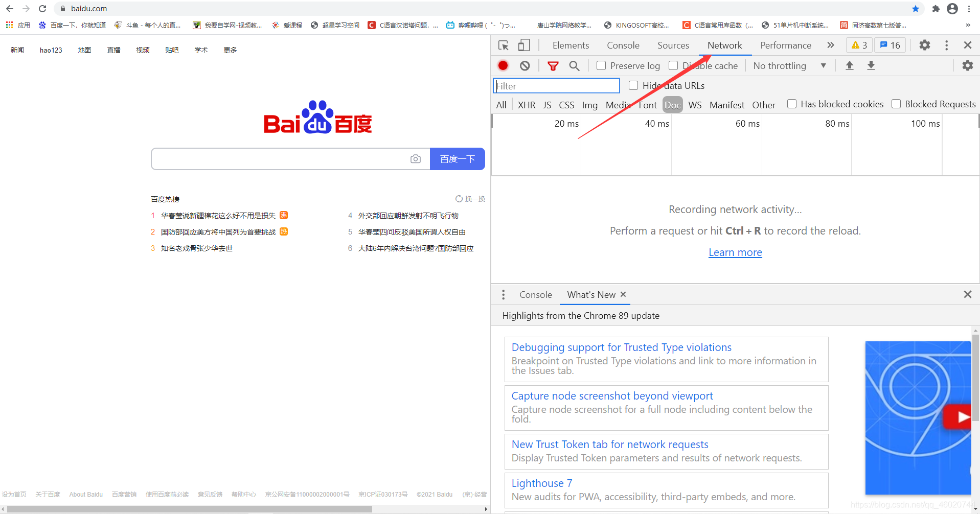The width and height of the screenshot is (980, 514).
Task: Switch to the Sources tab
Action: (673, 45)
